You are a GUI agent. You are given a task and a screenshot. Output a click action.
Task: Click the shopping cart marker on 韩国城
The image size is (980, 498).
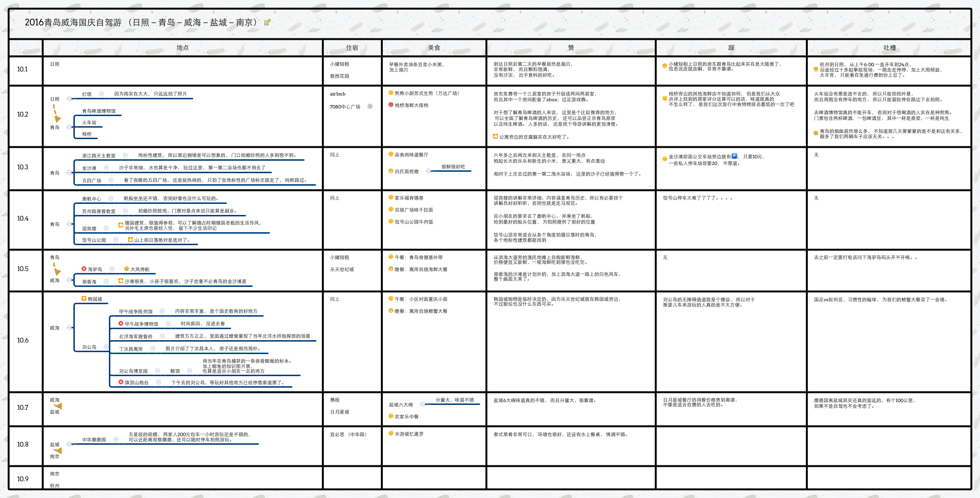(x=84, y=299)
